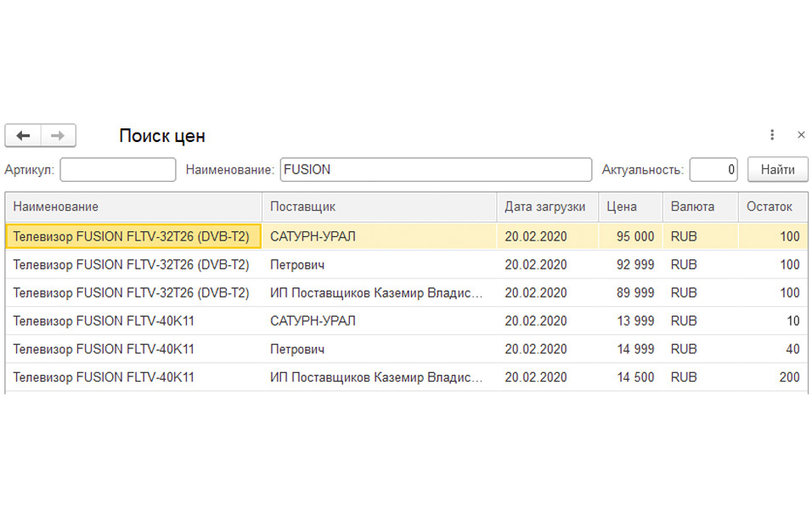This screenshot has height=515, width=812.
Task: Click the Найти search button
Action: 777,170
